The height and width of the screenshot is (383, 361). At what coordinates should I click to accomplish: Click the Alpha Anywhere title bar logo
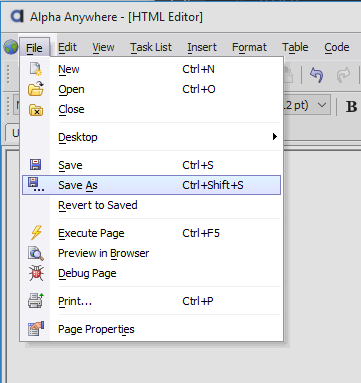click(x=17, y=16)
